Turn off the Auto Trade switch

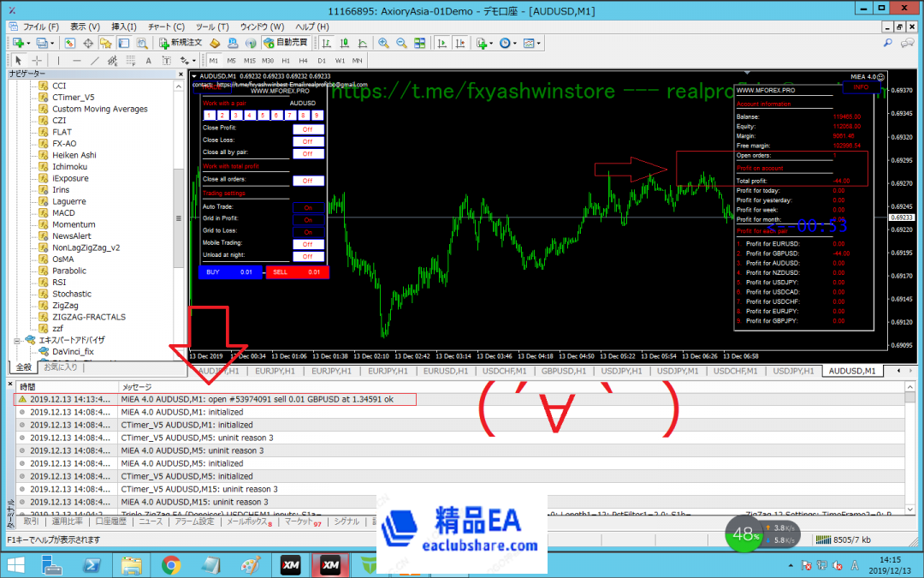307,207
